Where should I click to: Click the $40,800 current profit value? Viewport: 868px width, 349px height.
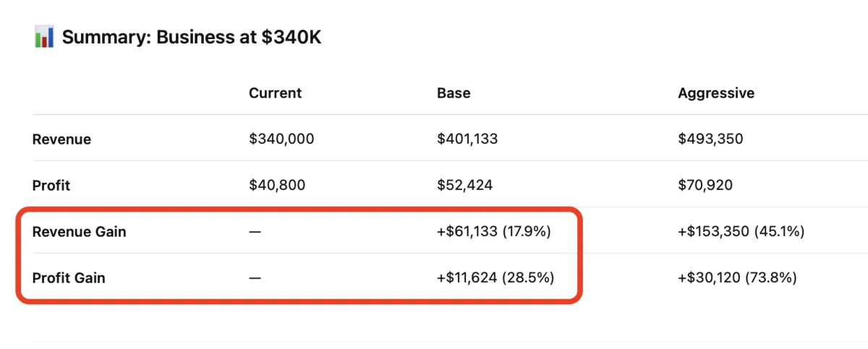277,185
